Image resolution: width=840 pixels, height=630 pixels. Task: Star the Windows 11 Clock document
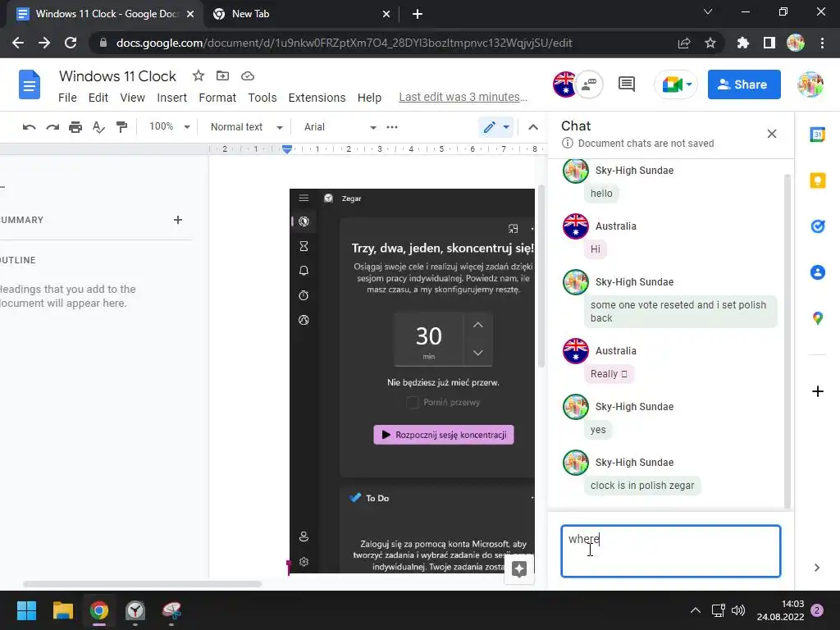tap(199, 75)
